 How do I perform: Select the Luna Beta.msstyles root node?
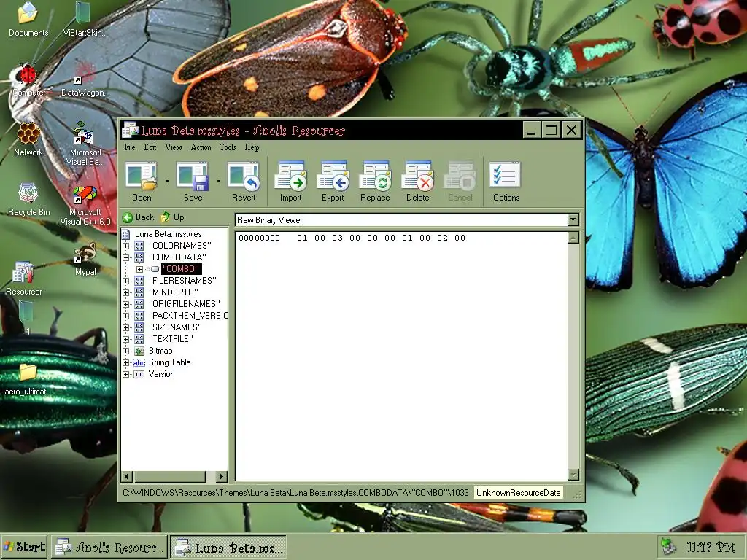coord(169,234)
